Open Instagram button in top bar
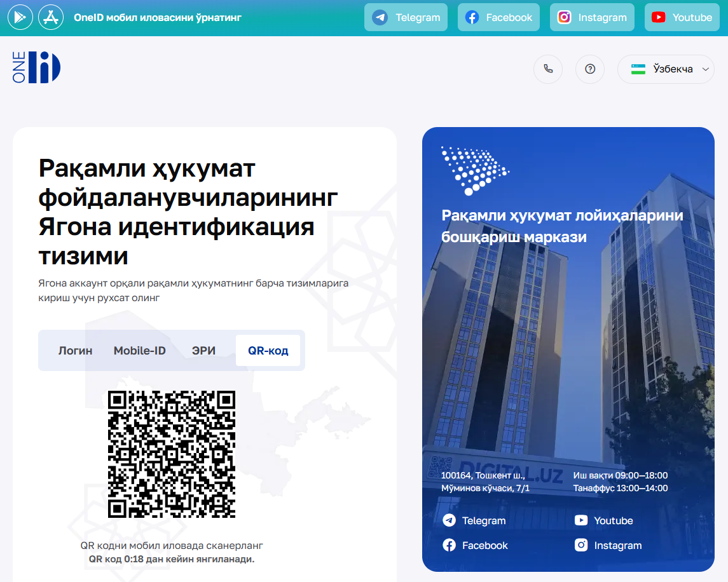Screen dimensions: 728x582 coord(592,17)
